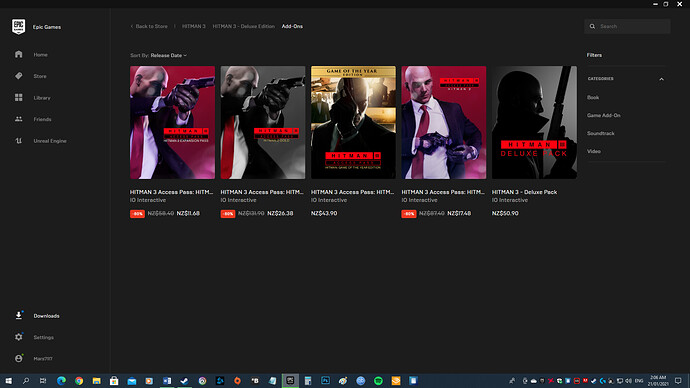This screenshot has width=690, height=388.
Task: Navigate to HITMAN 3 - Deluxe Edition breadcrumb
Action: (243, 26)
